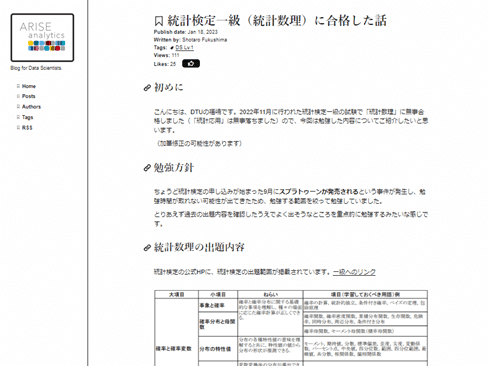This screenshot has width=489, height=366.
Task: Open the 一級へのリンク hyperlink
Action: (354, 272)
